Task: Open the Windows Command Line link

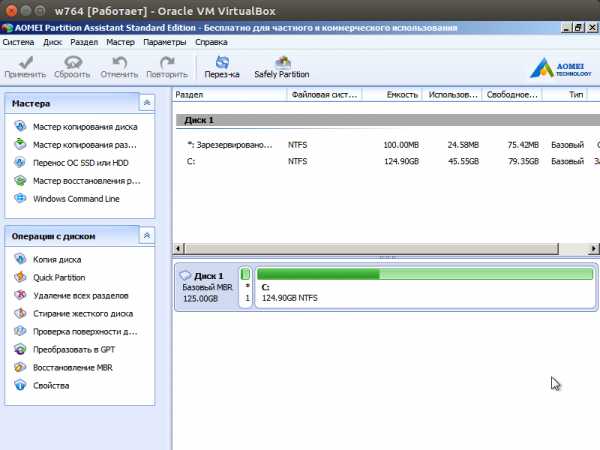Action: [76, 199]
